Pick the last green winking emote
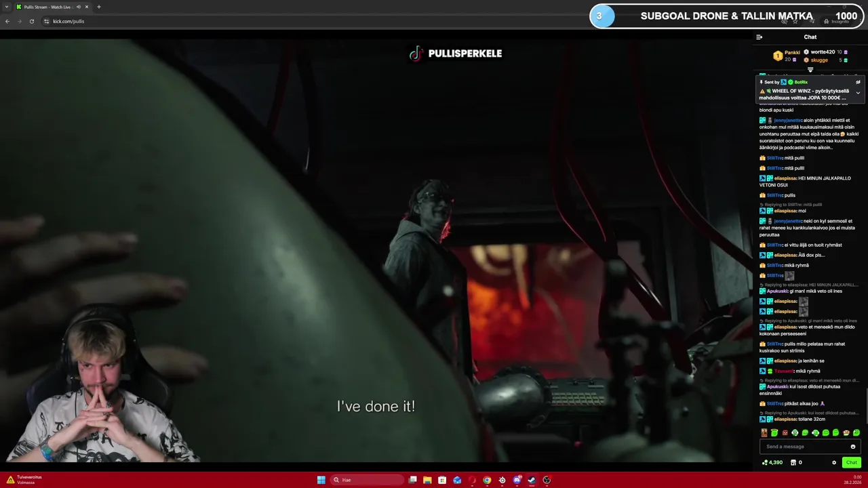 click(856, 432)
